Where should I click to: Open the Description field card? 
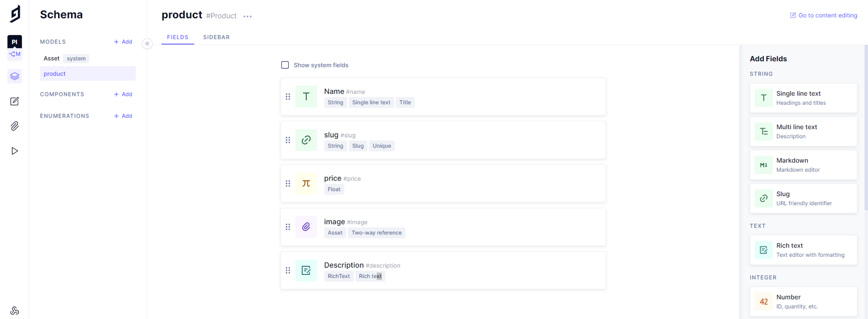pos(443,270)
